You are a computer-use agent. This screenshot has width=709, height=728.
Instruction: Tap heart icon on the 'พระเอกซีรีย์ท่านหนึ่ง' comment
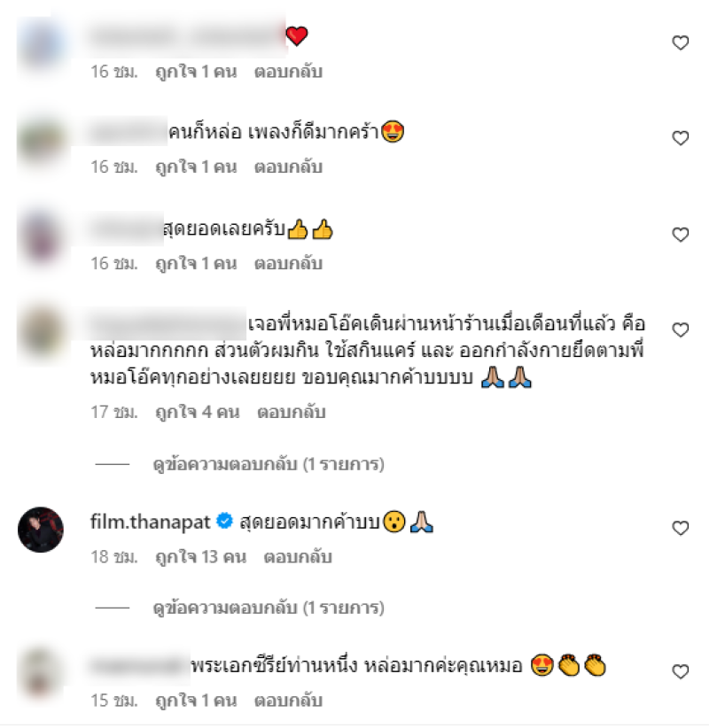tap(680, 671)
